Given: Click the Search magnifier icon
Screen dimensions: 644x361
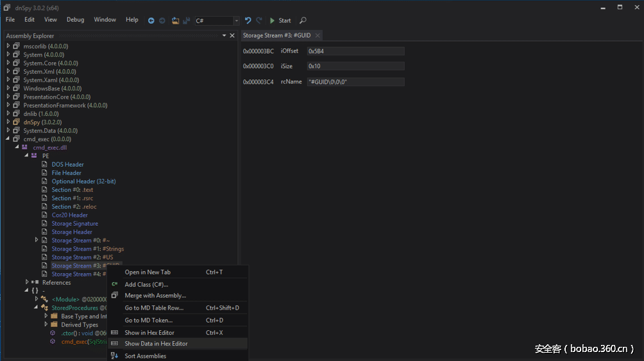Looking at the screenshot, I should pyautogui.click(x=303, y=21).
